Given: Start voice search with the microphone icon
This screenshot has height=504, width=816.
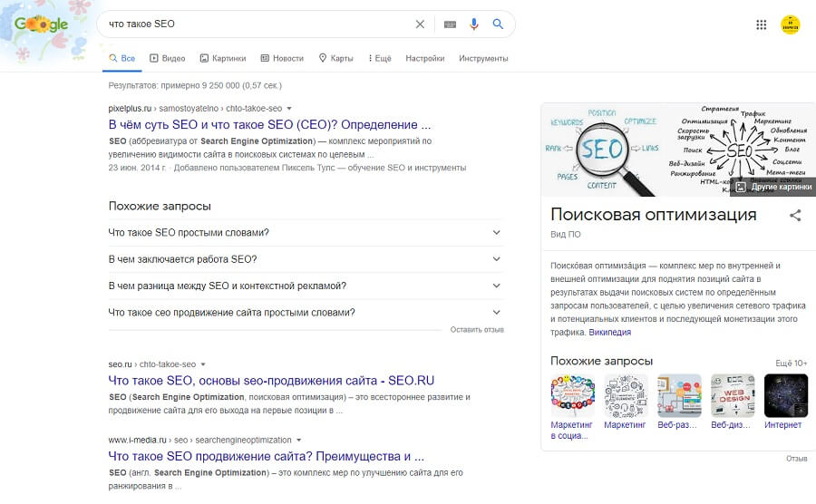Looking at the screenshot, I should (473, 24).
